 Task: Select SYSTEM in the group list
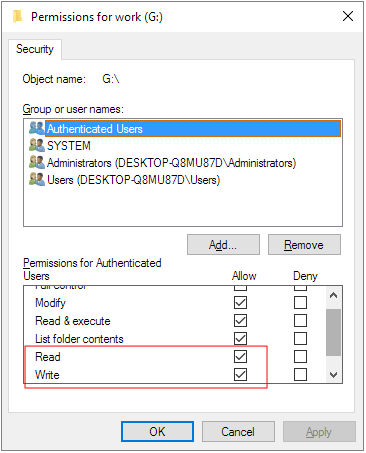click(x=69, y=146)
